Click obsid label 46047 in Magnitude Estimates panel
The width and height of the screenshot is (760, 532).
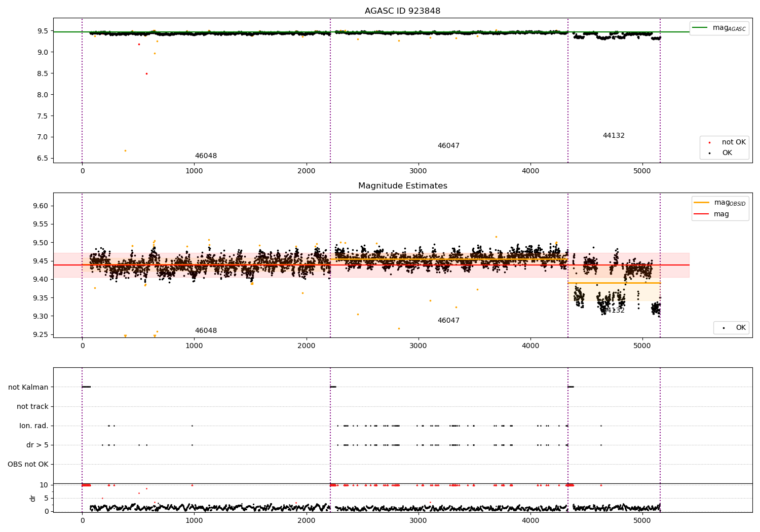tap(448, 321)
